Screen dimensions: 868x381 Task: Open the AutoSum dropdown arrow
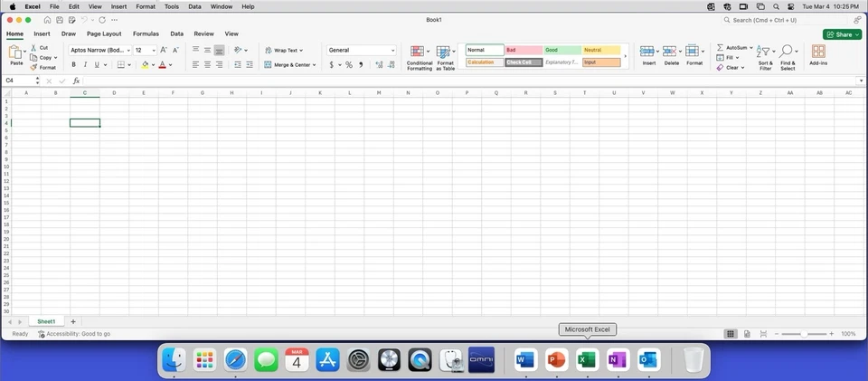tap(751, 48)
